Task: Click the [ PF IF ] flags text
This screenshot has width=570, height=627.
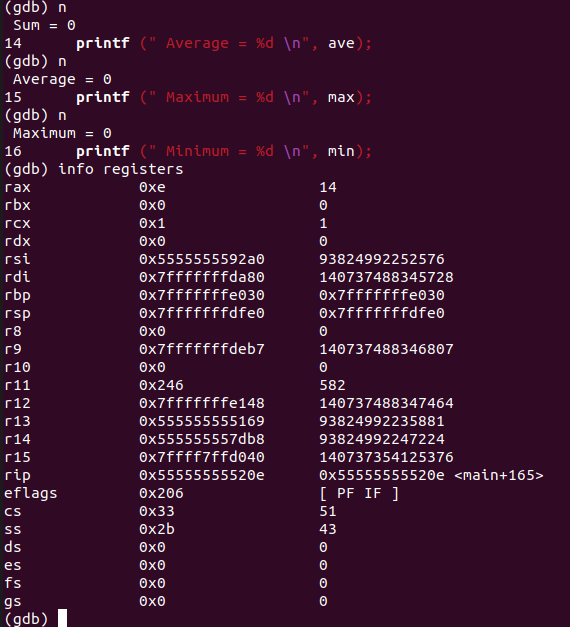Action: (359, 493)
